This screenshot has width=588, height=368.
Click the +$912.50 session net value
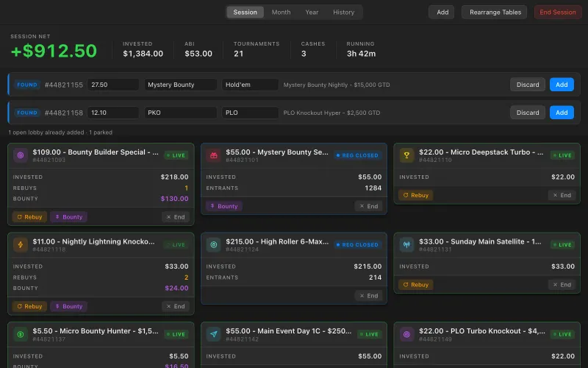pyautogui.click(x=54, y=51)
